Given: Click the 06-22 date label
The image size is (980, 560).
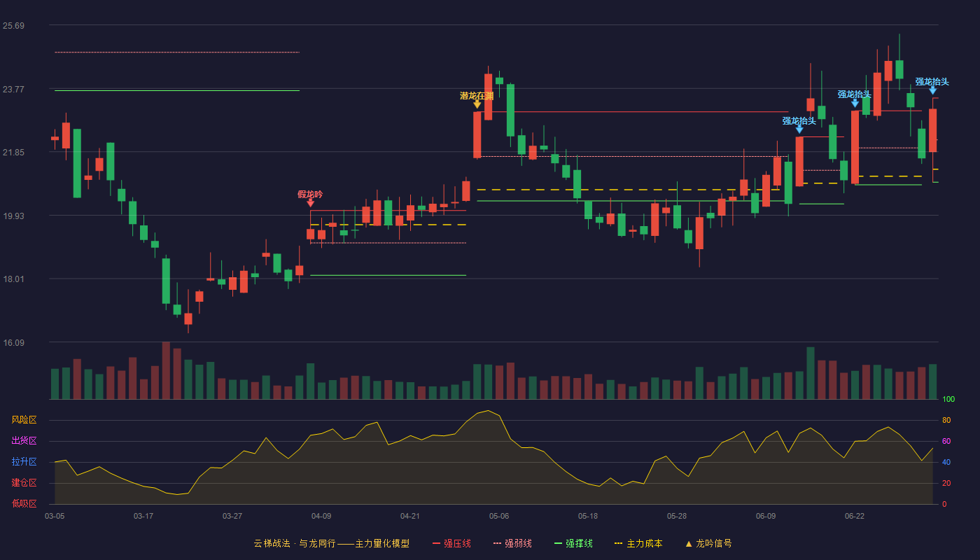Looking at the screenshot, I should [x=855, y=516].
